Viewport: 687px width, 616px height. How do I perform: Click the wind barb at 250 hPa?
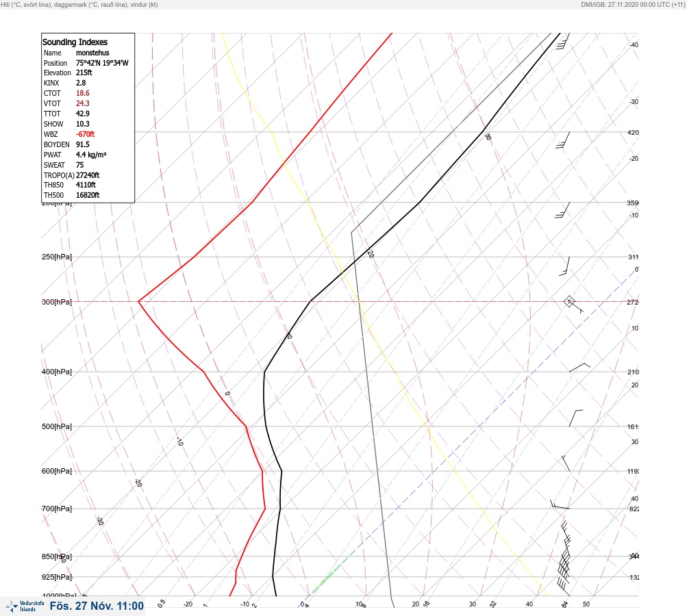pyautogui.click(x=564, y=266)
